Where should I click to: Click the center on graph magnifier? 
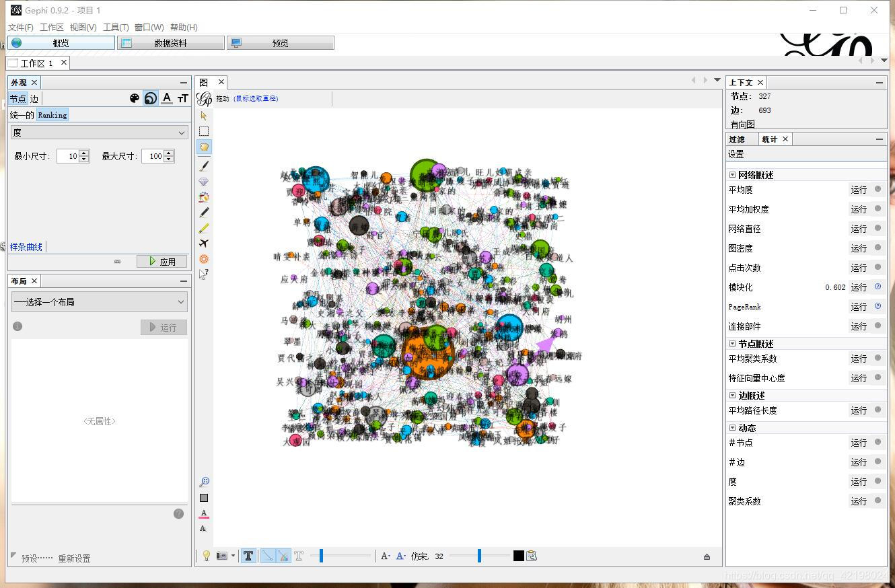[204, 482]
